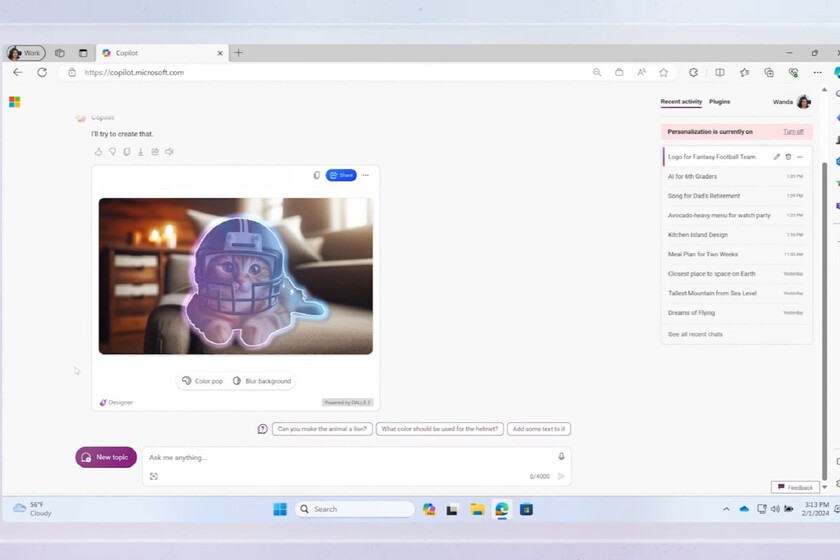Read the response aloud speaker icon
The image size is (840, 560).
click(169, 152)
